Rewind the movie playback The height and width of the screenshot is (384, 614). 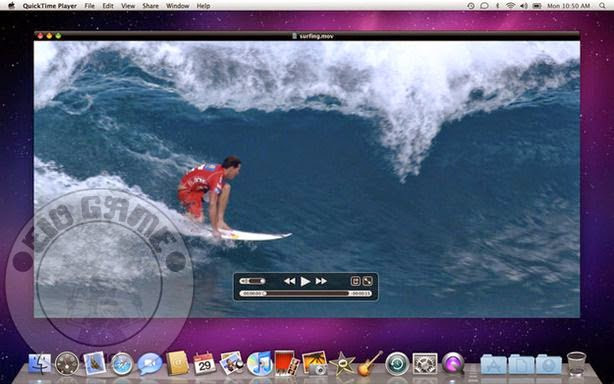[289, 281]
